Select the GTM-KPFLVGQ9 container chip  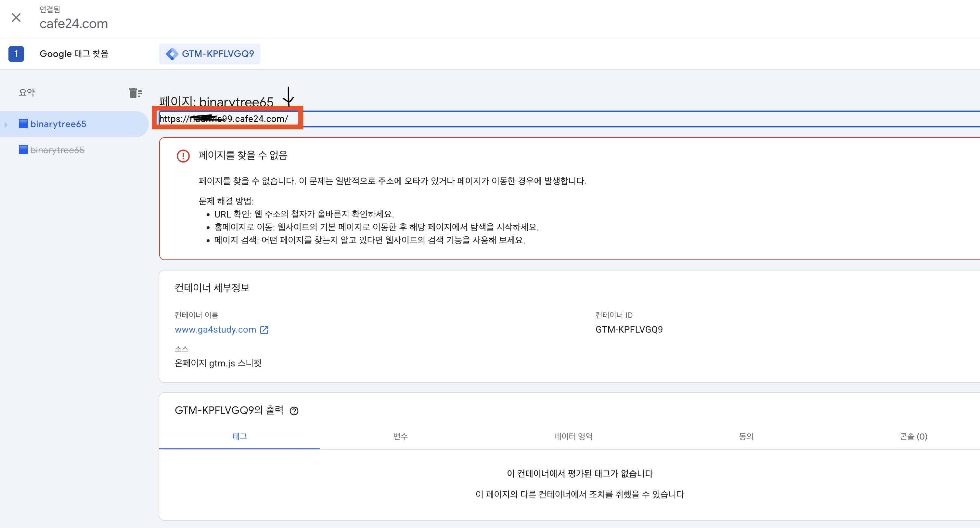click(x=210, y=54)
